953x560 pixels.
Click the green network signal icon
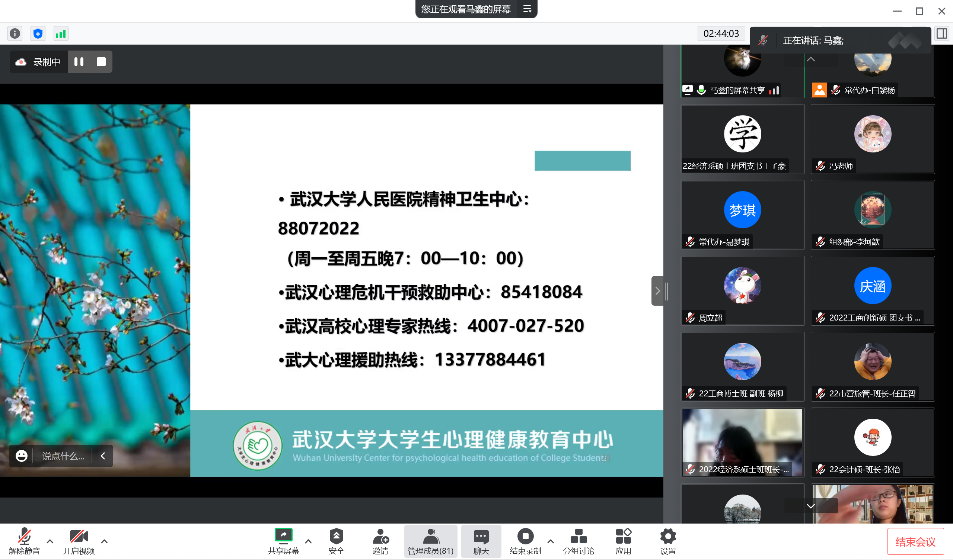point(61,33)
